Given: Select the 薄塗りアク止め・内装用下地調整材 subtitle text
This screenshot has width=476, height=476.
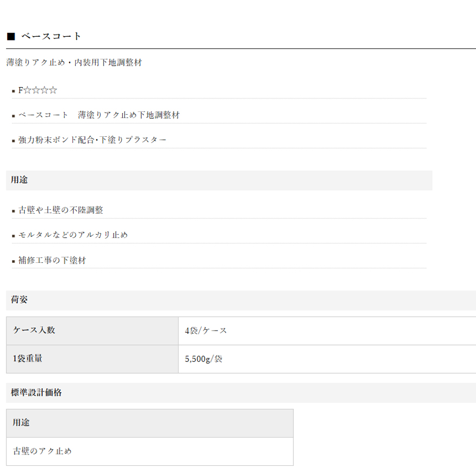Looking at the screenshot, I should tap(74, 63).
